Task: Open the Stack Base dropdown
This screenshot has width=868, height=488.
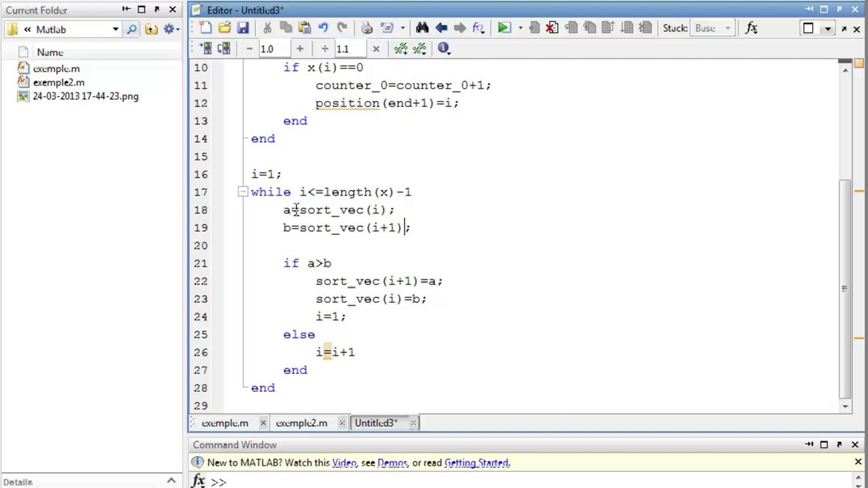Action: [x=712, y=28]
